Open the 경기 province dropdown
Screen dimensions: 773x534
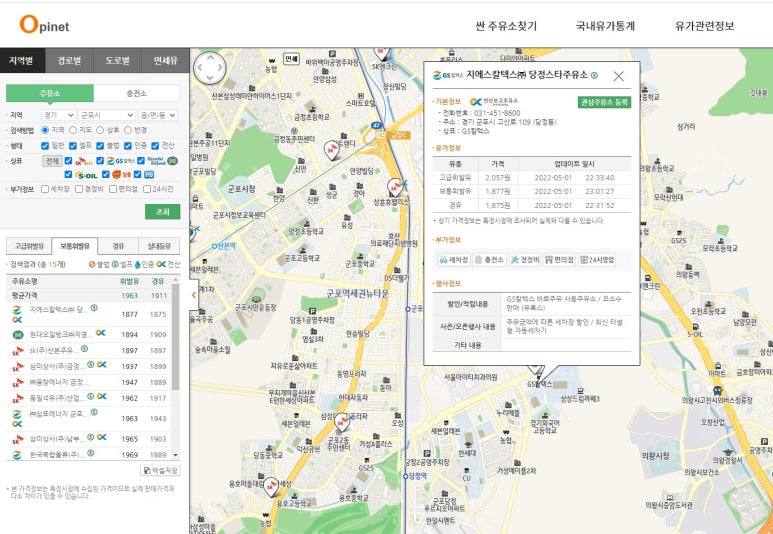59,115
